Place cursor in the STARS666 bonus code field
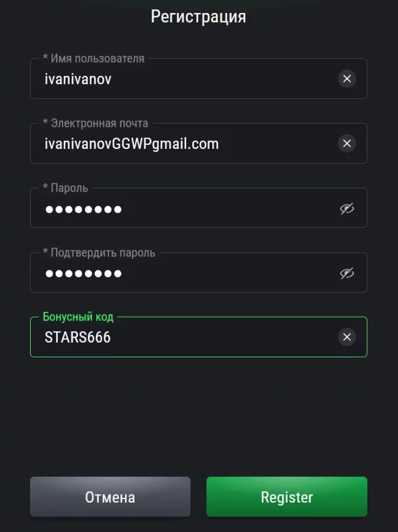This screenshot has width=398, height=532. tap(216, 338)
